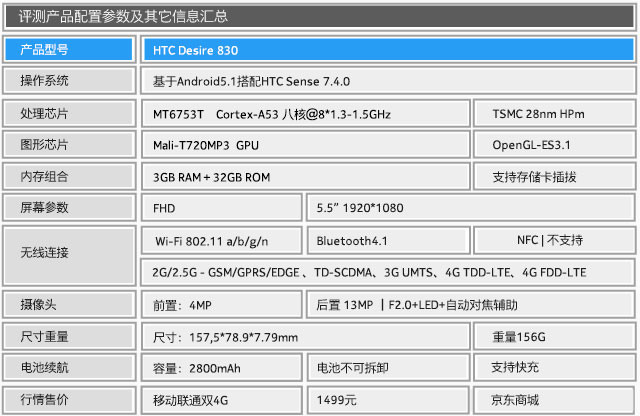Image resolution: width=640 pixels, height=416 pixels.
Task: Click the '支持存储卡插拔' cell
Action: pos(554,176)
